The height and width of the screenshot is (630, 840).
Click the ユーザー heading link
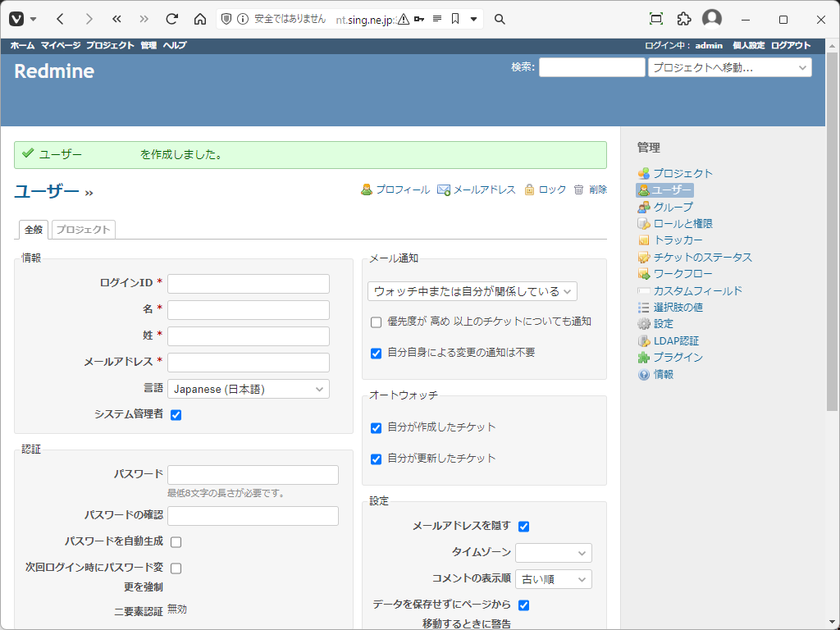47,190
